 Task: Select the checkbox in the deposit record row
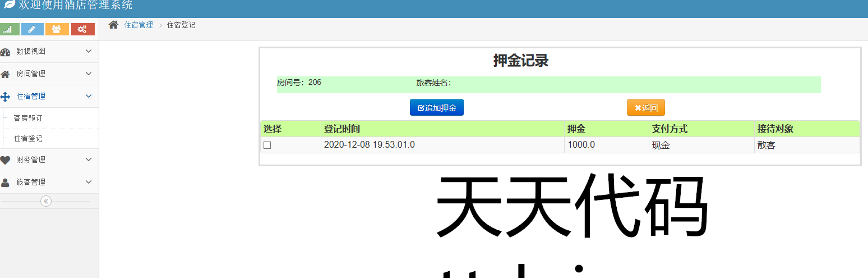tap(267, 145)
